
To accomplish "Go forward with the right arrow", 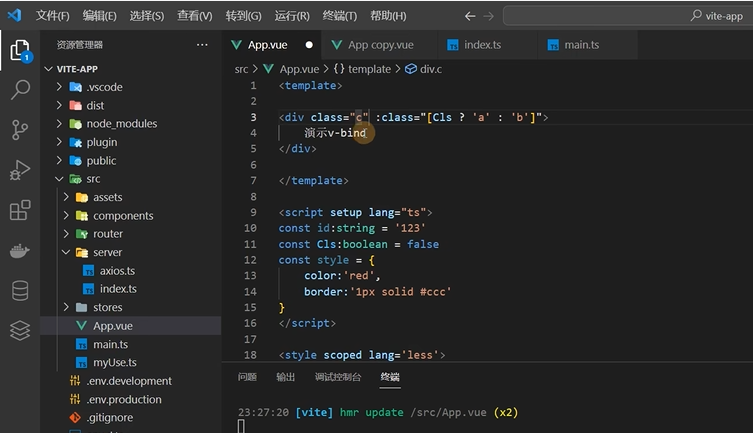I will click(488, 16).
